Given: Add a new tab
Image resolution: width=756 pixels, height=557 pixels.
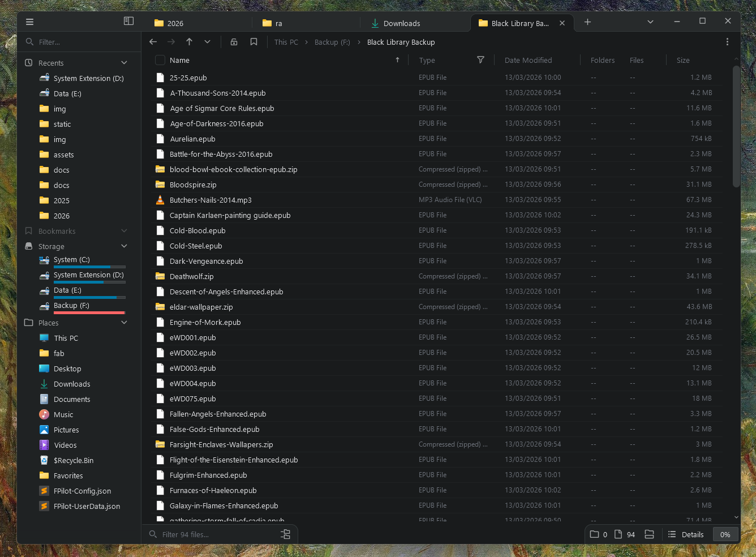Looking at the screenshot, I should coord(587,22).
